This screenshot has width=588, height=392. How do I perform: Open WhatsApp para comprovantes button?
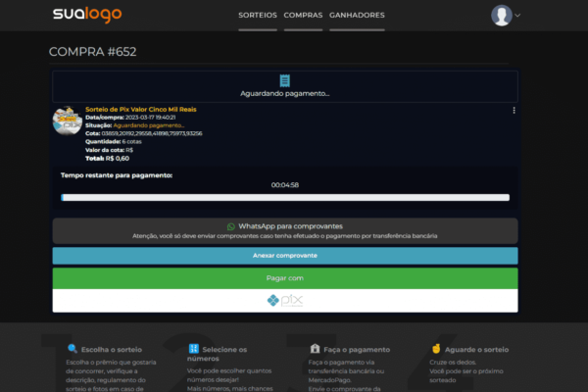[x=284, y=230]
